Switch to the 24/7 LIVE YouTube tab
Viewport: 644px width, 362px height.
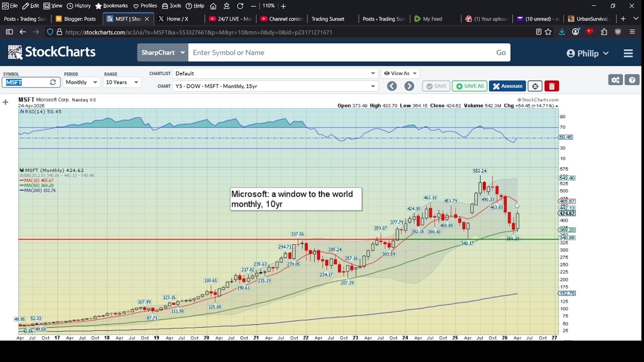230,19
